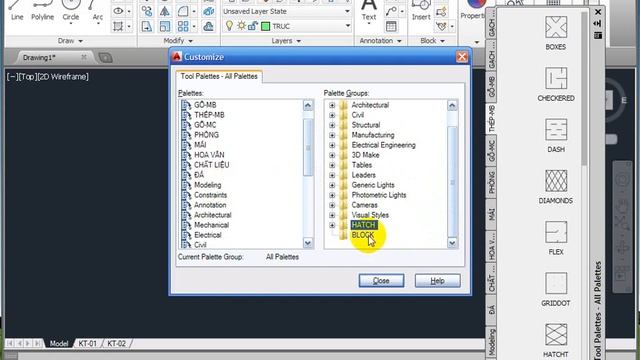Select the GỖ-MB palette in list

click(205, 105)
